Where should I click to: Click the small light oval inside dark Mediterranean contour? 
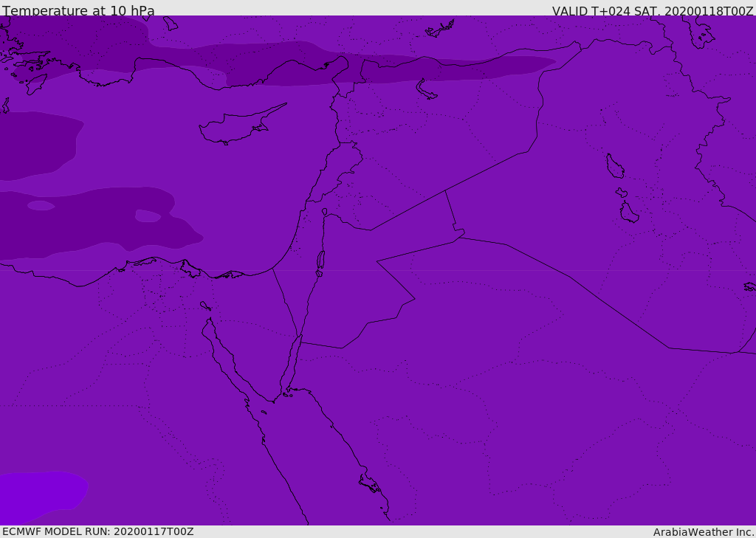coord(41,205)
